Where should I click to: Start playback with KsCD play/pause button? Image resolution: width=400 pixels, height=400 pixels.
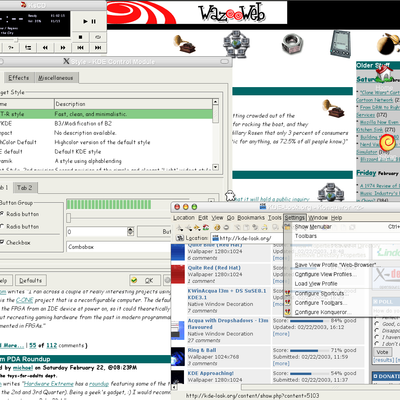[x=89, y=21]
